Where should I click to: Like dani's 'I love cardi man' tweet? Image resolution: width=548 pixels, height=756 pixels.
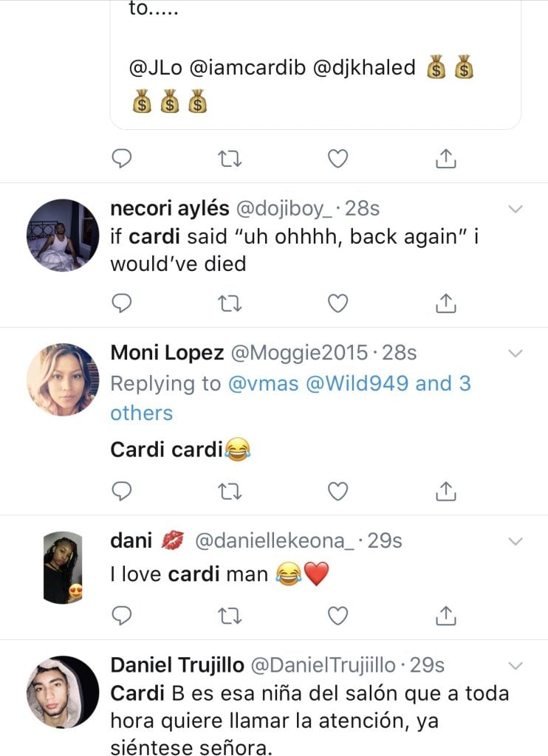(338, 616)
